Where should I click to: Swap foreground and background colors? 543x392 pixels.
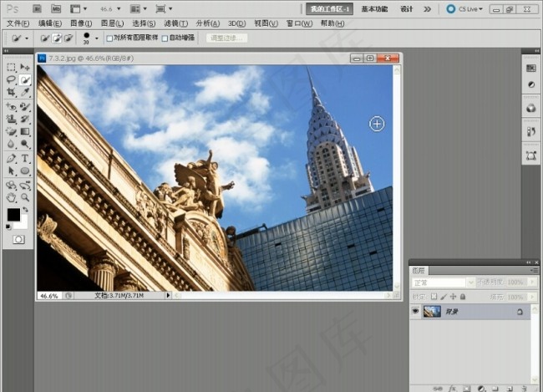[25, 210]
